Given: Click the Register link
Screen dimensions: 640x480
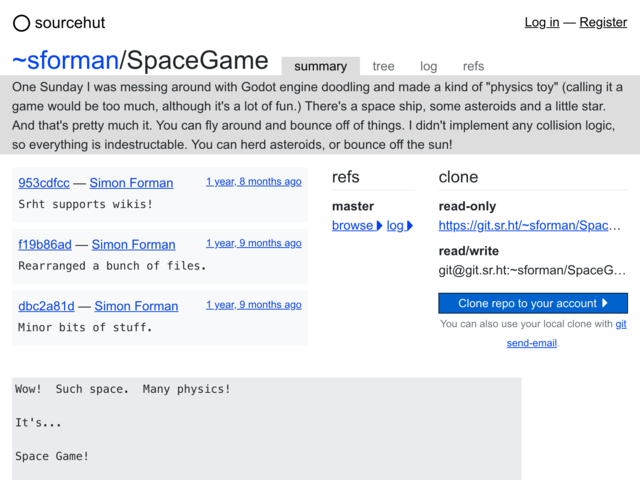Looking at the screenshot, I should 603,22.
